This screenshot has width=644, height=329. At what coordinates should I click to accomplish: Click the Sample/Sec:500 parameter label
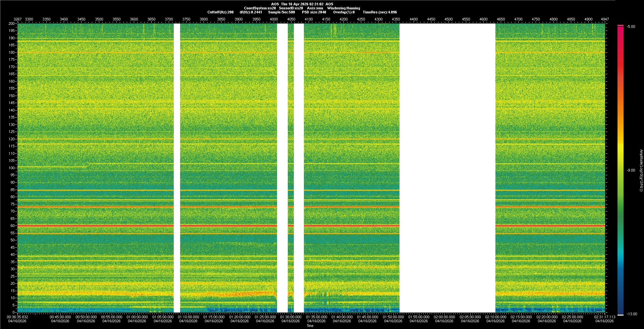pos(281,12)
